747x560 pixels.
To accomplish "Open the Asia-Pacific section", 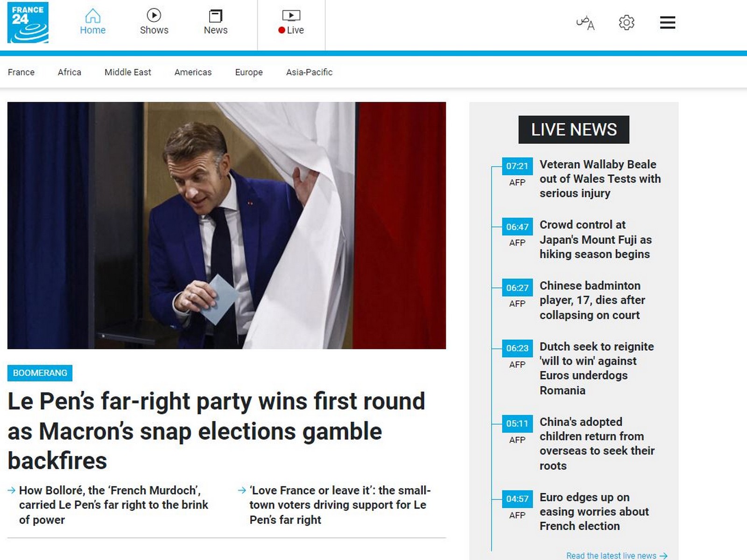I will click(309, 72).
